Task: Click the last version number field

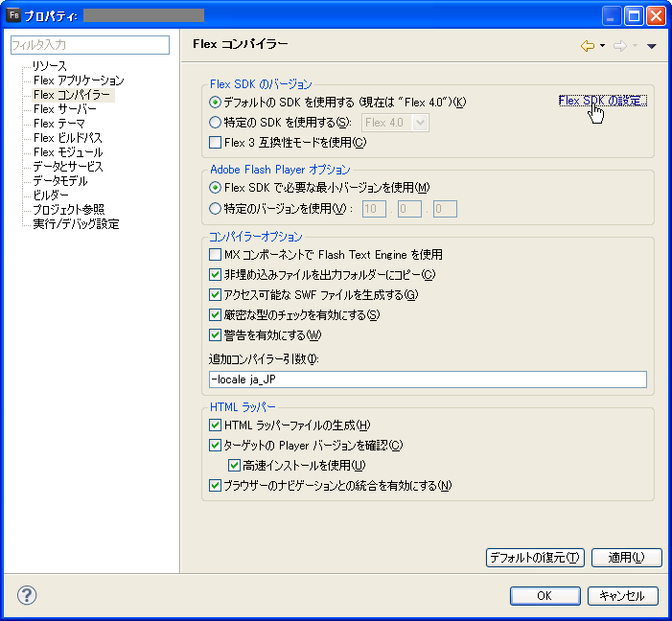Action: coord(445,209)
